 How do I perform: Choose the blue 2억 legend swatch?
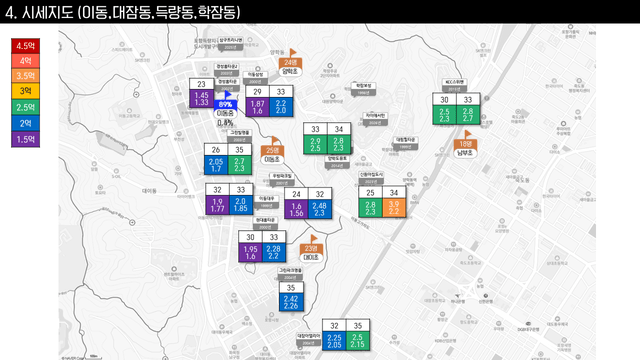pyautogui.click(x=25, y=123)
